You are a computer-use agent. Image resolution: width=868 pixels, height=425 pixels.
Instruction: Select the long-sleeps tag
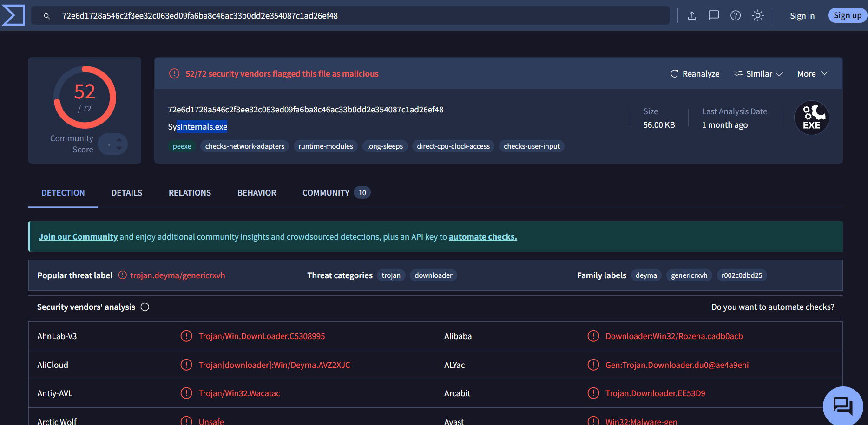pyautogui.click(x=385, y=146)
